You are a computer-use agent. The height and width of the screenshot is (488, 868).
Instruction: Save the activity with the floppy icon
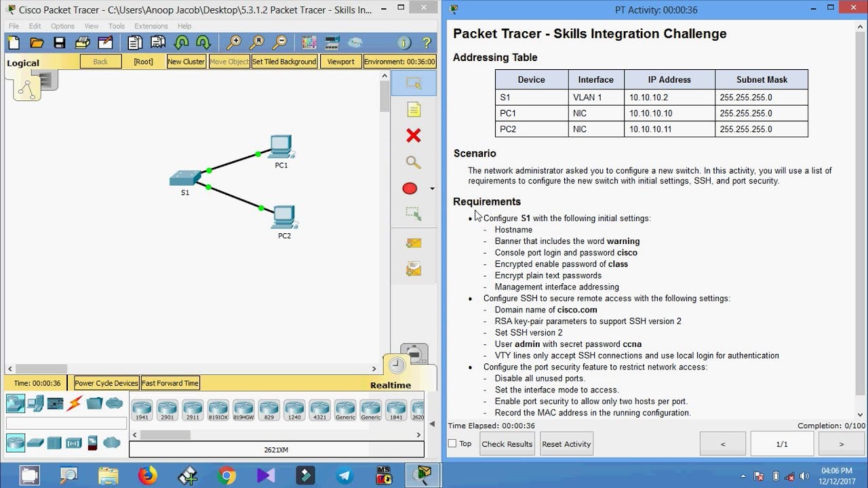tap(60, 43)
